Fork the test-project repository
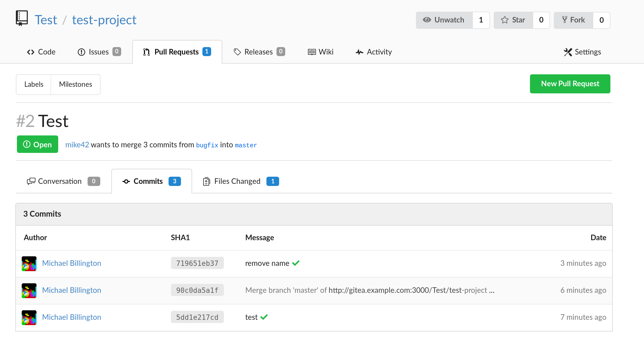 click(x=574, y=20)
